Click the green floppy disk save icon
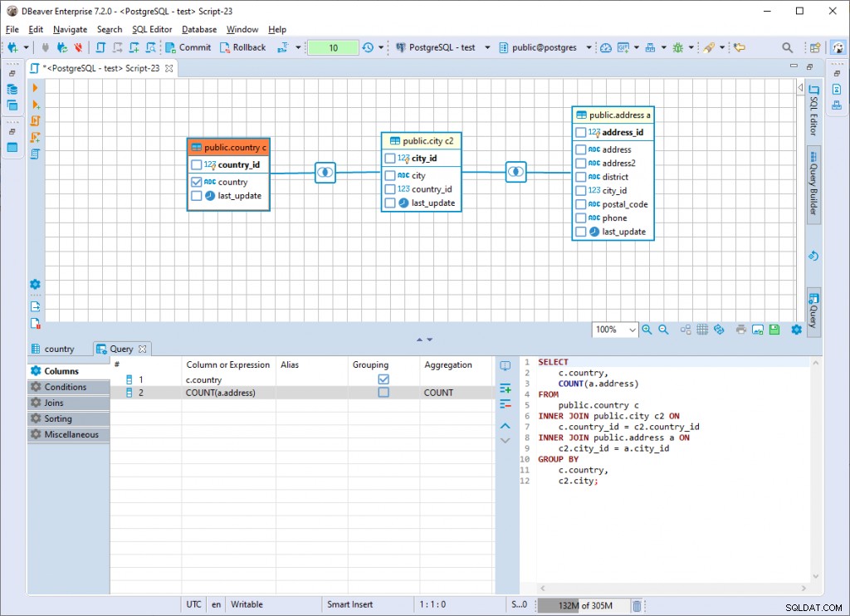Image resolution: width=850 pixels, height=616 pixels. (x=774, y=329)
